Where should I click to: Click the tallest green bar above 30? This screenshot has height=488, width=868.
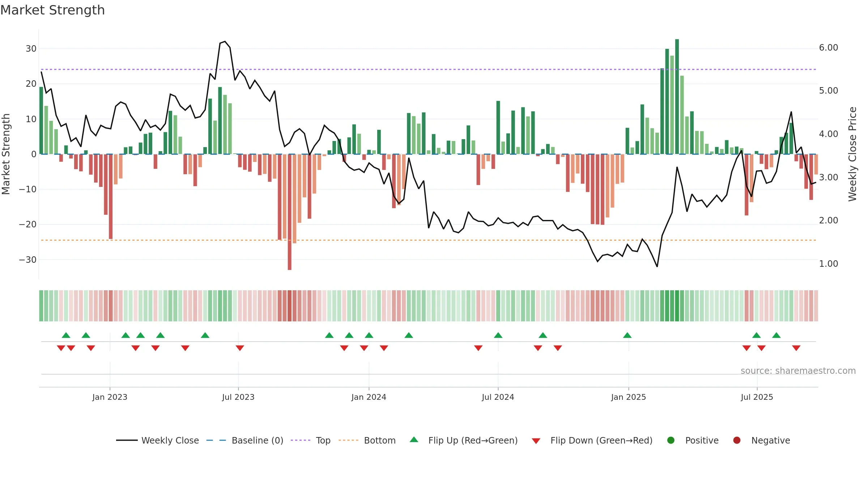677,97
